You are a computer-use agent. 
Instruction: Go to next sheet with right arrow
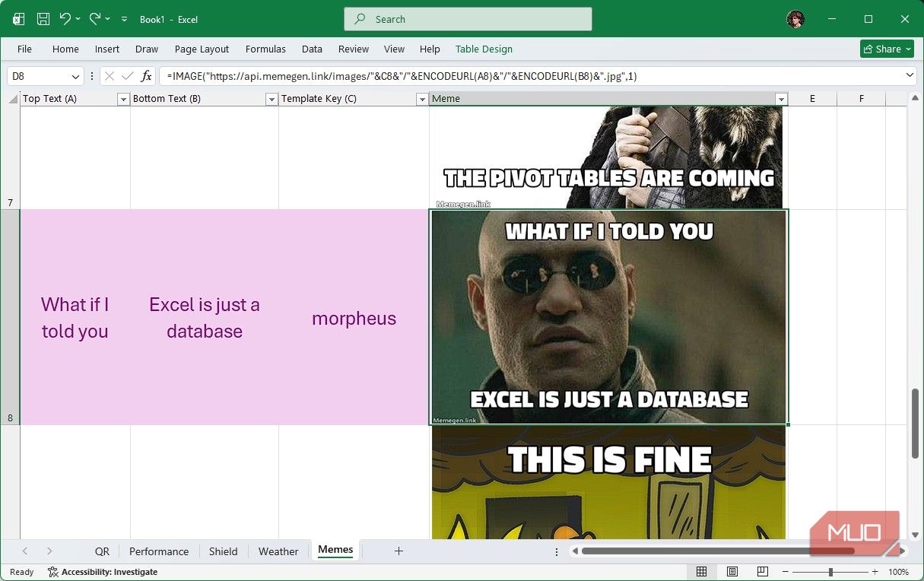[49, 551]
